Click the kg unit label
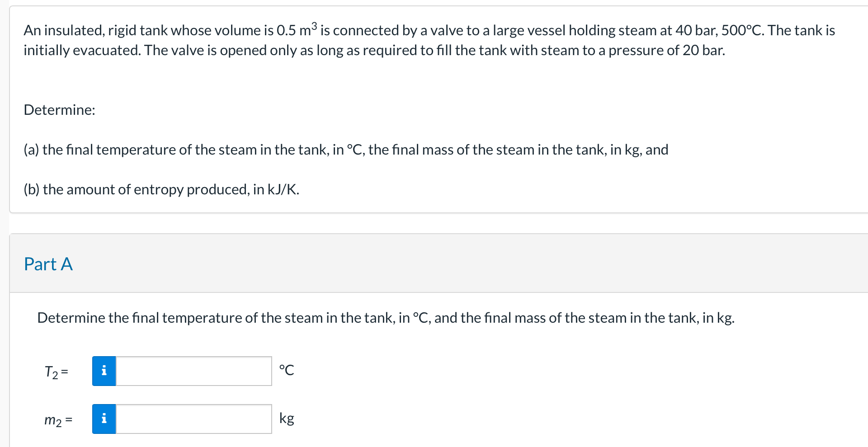This screenshot has width=868, height=447. [286, 419]
